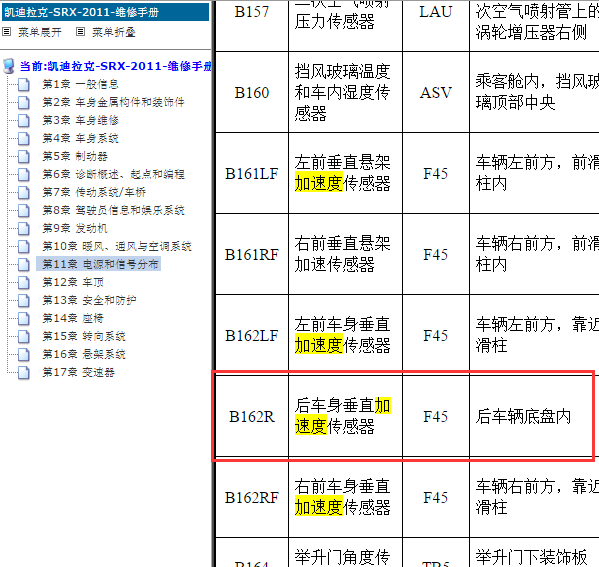Screen dimensions: 599x567
Task: Go to 第16章 悬架系统
Action: (84, 354)
